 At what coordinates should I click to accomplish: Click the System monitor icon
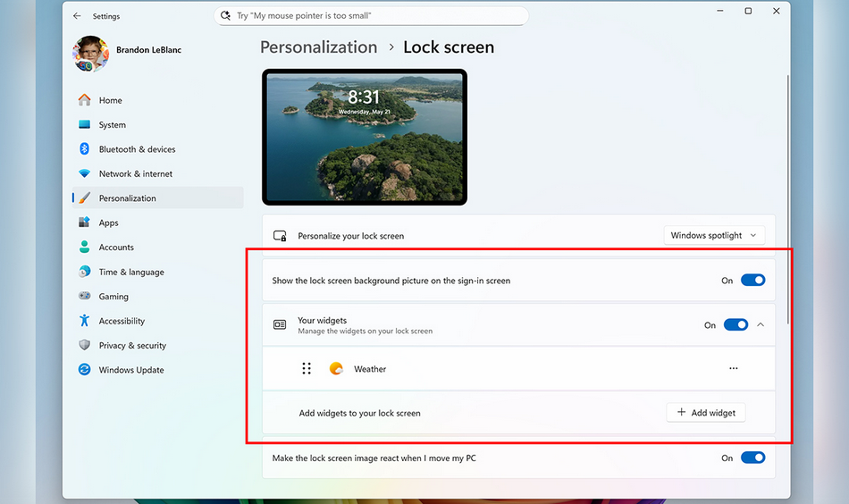[x=85, y=124]
